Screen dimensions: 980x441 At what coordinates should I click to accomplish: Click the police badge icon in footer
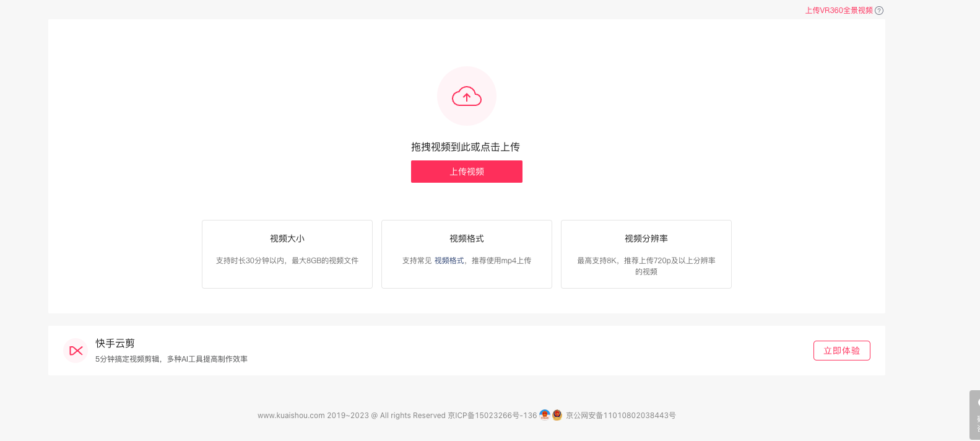557,415
